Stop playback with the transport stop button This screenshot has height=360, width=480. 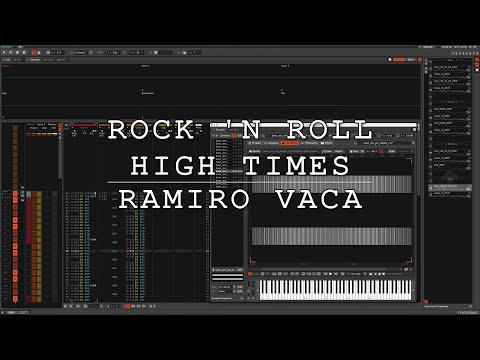pyautogui.click(x=17, y=53)
